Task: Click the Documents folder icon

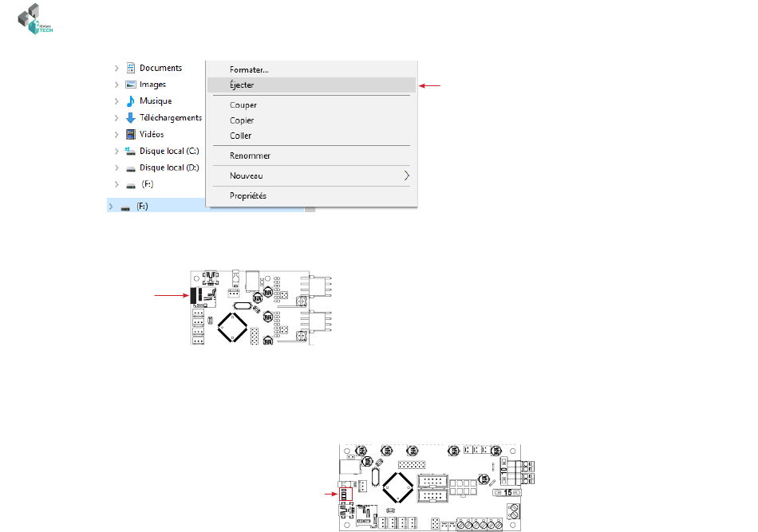Action: 131,68
